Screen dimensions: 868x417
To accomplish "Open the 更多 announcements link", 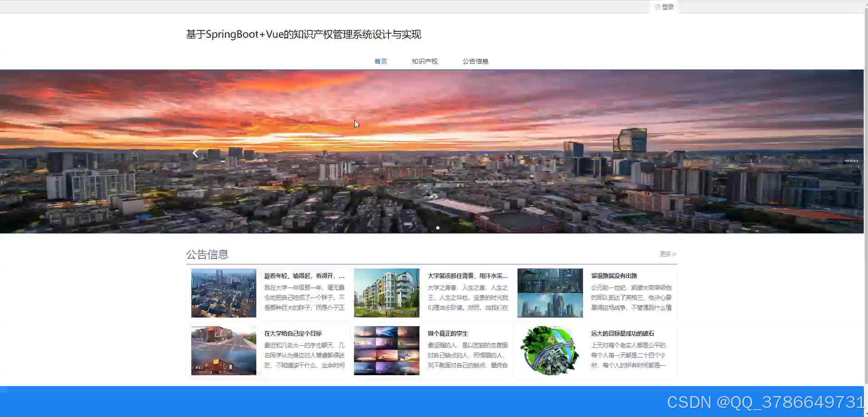I will (667, 254).
